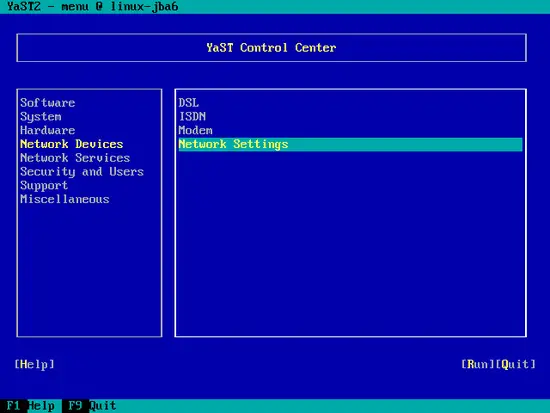The image size is (550, 413).
Task: Click the [Help] button
Action: 34,364
